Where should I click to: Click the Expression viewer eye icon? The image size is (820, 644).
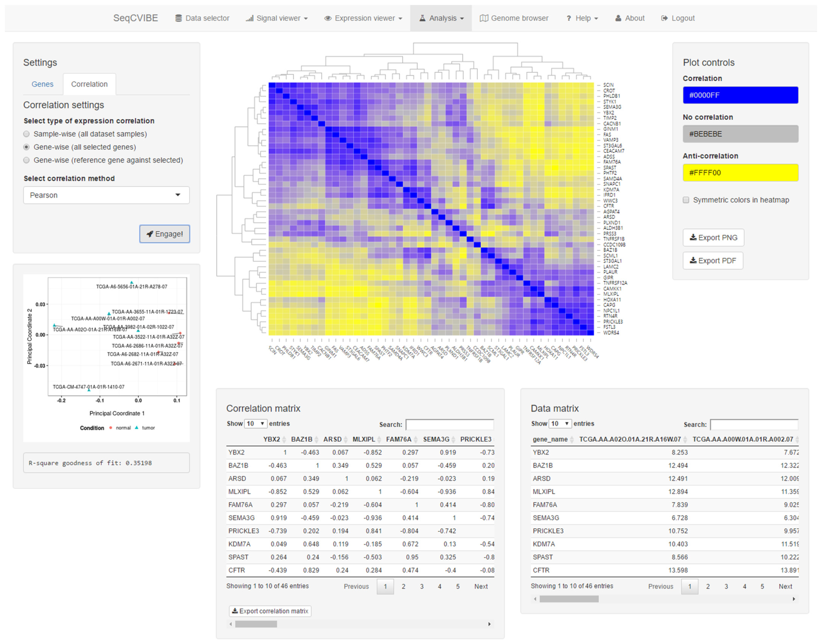coord(328,18)
